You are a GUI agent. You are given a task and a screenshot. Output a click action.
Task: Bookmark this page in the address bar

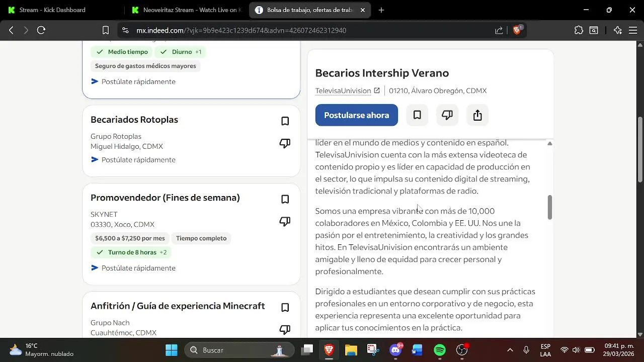click(106, 30)
